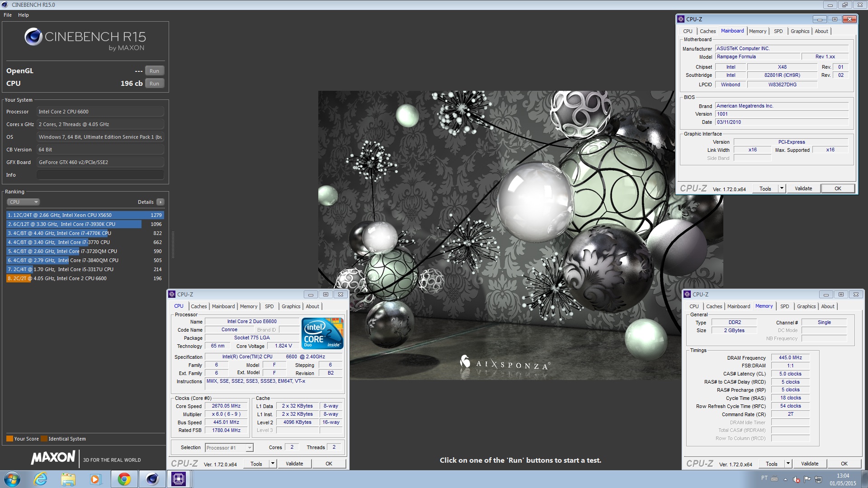Expand Tools dropdown arrow in Memory window
Screen dimensions: 868x488
(x=788, y=464)
